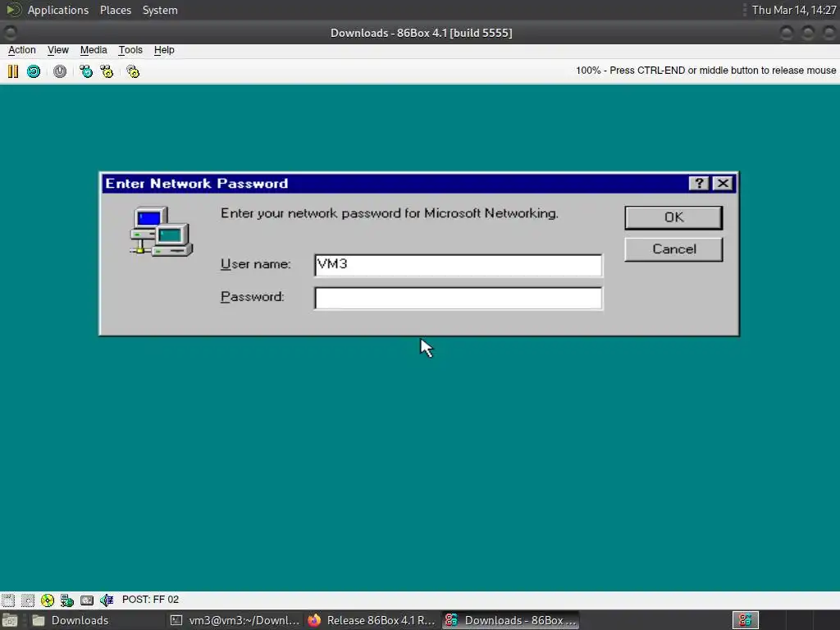Screen dimensions: 840x630
Task: Send Ctrl+Alt+Esc via the toolbar icon
Action: [x=107, y=71]
